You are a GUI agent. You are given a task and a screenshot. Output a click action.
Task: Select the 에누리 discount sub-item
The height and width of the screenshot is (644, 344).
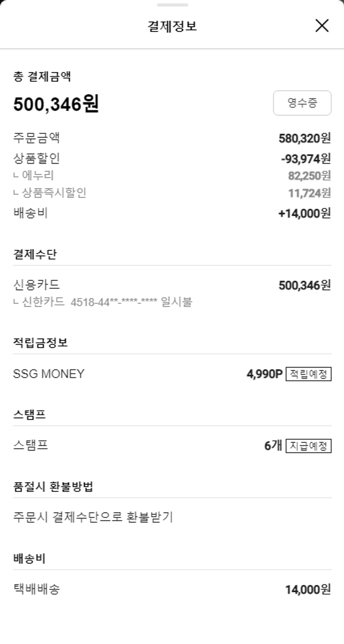click(x=38, y=175)
